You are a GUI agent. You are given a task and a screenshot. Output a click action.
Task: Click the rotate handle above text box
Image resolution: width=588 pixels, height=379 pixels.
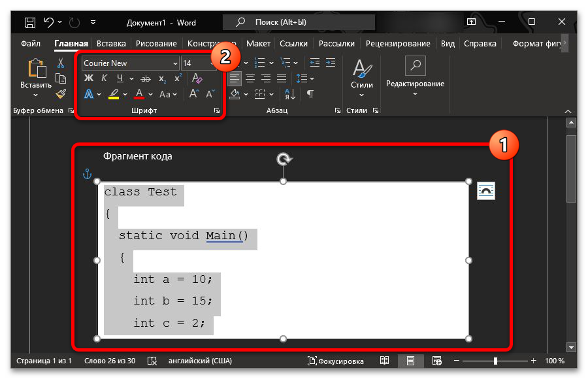coord(284,159)
